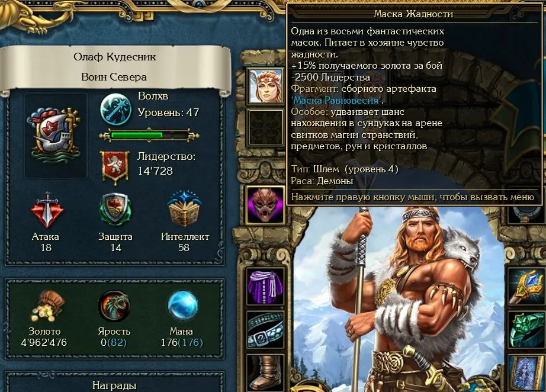Click the Intellect spellbook icon
Viewport: 546px width, 392px height.
[184, 209]
